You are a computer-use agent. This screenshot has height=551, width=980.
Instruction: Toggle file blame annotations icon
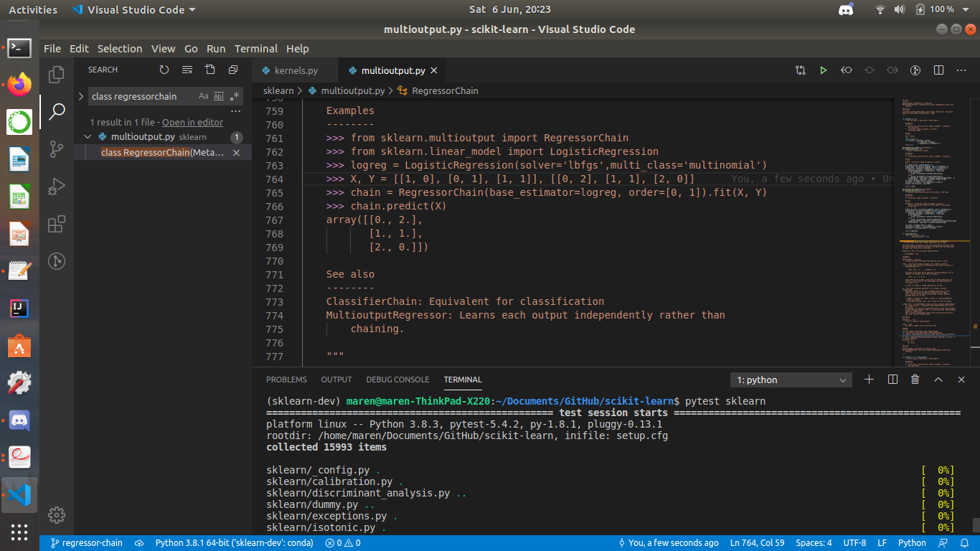click(915, 70)
